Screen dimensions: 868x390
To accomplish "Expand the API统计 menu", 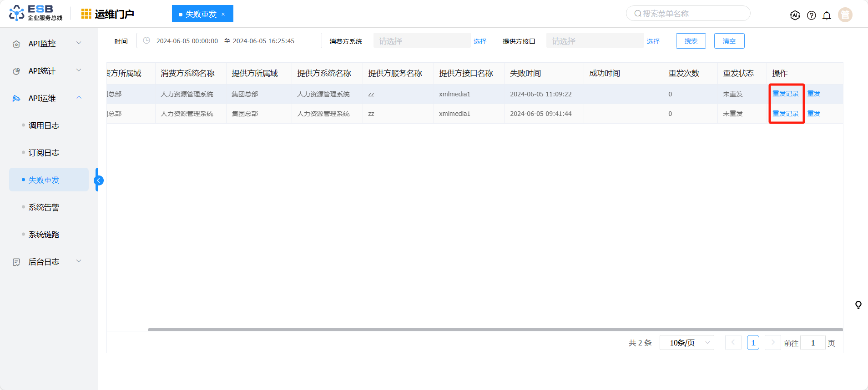I will [49, 71].
